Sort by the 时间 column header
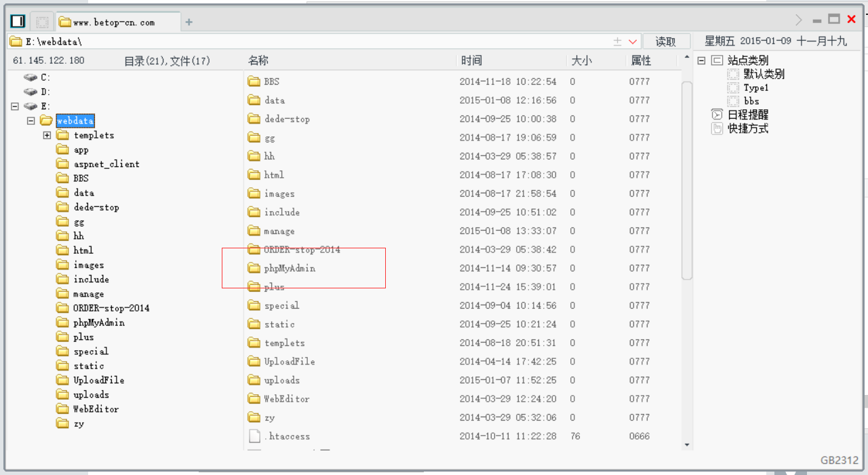 point(471,60)
